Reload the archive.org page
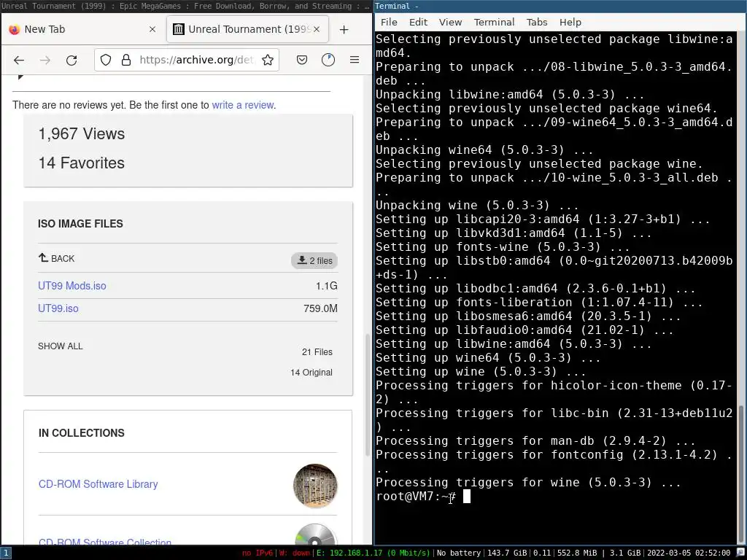This screenshot has height=560, width=747. 71,60
